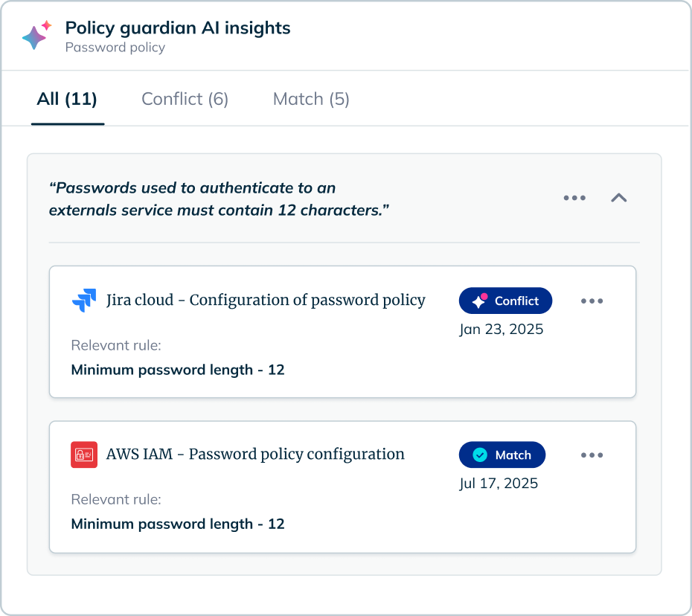Click the quoted password policy statement
The width and height of the screenshot is (692, 616).
220,199
